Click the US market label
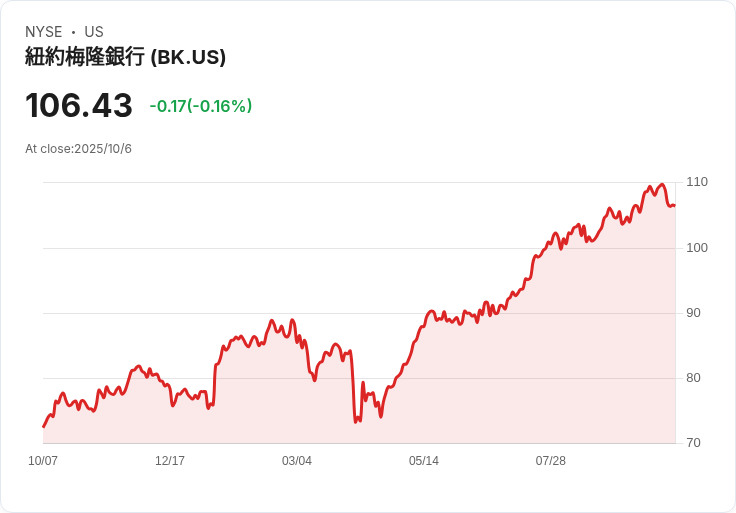The image size is (736, 513). (x=94, y=32)
